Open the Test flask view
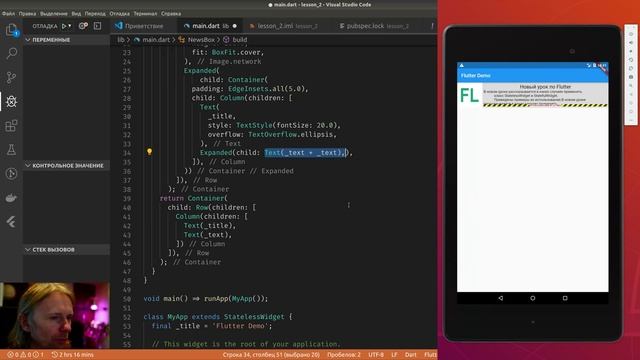The image size is (640, 360). [x=11, y=149]
